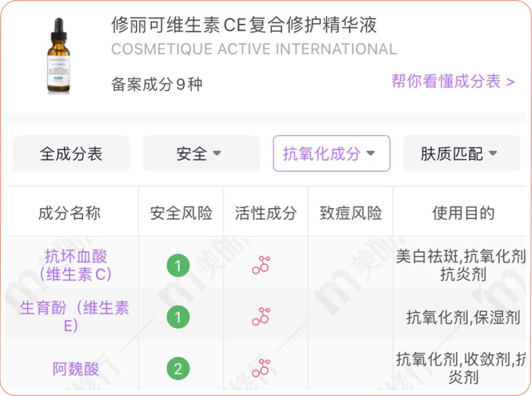Click the 成分名称 column header
The height and width of the screenshot is (396, 532).
[69, 213]
